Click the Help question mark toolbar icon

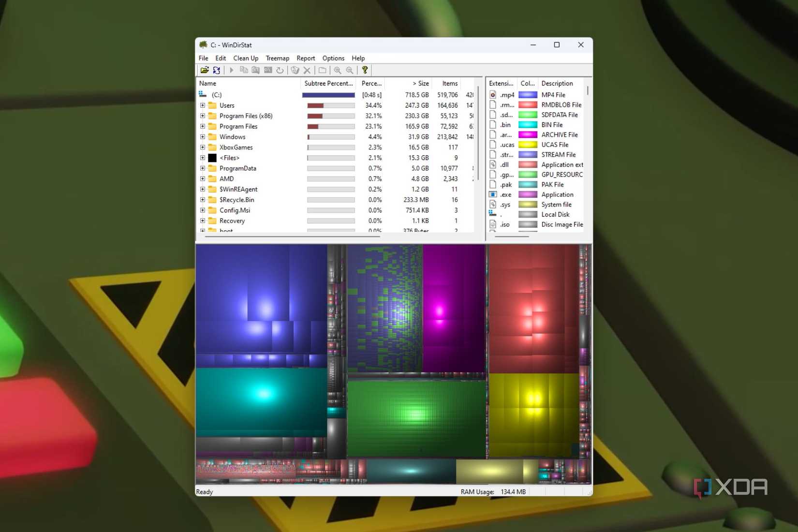365,70
